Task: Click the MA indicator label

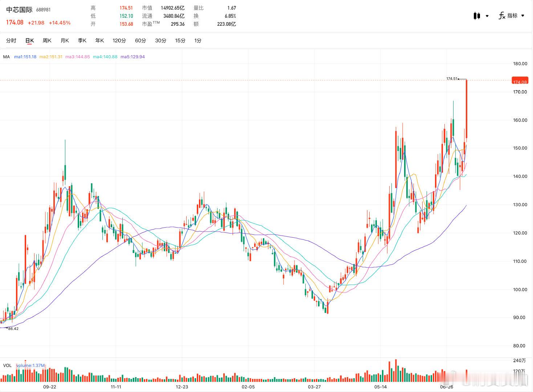Action: coord(7,57)
